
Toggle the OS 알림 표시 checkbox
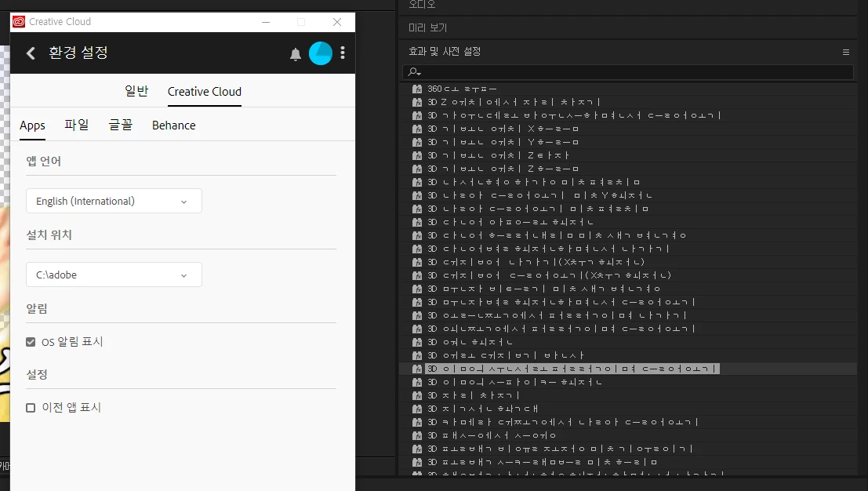[31, 342]
